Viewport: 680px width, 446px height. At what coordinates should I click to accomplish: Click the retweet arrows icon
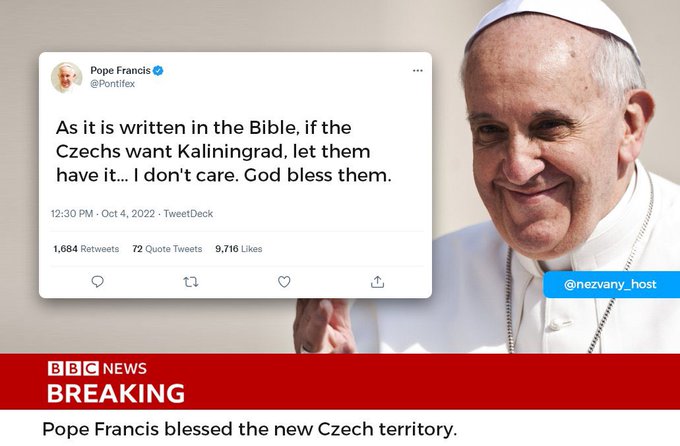click(191, 282)
